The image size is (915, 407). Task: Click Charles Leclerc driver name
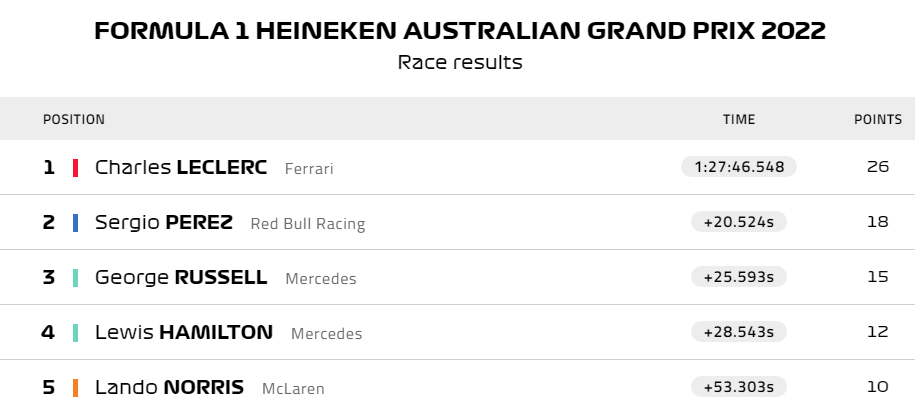pos(181,167)
